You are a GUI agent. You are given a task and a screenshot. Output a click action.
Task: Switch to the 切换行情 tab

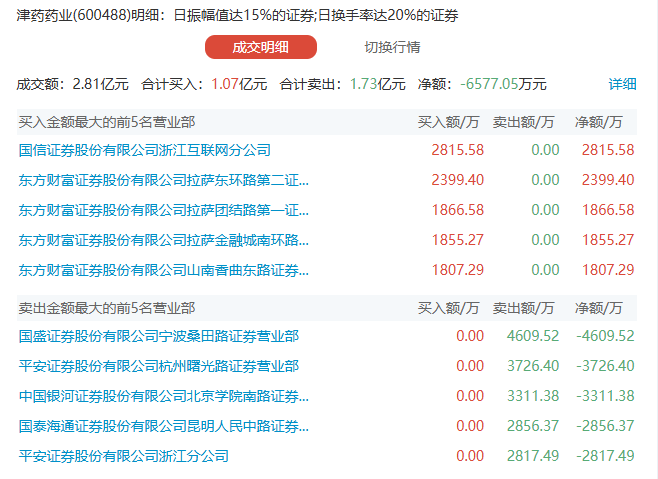click(x=392, y=47)
